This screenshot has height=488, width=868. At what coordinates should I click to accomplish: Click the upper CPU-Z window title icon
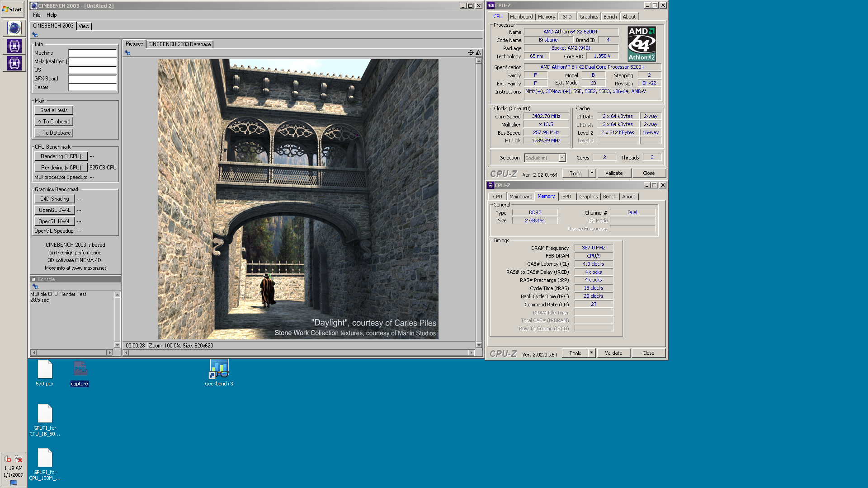[491, 5]
